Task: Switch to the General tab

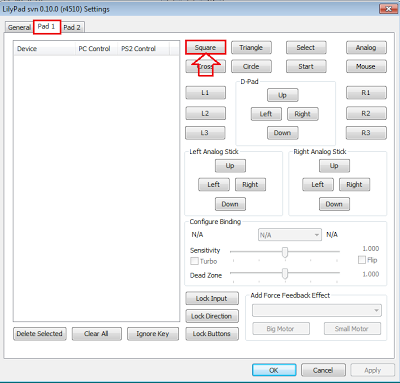Action: coord(19,27)
